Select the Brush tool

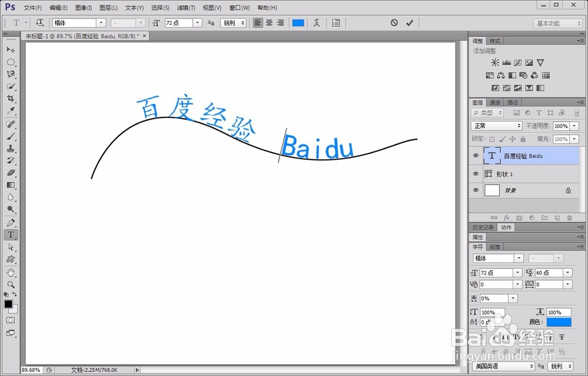click(x=11, y=136)
